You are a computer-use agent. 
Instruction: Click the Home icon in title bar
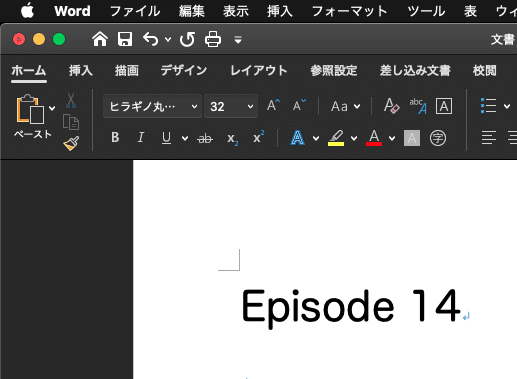pos(100,39)
